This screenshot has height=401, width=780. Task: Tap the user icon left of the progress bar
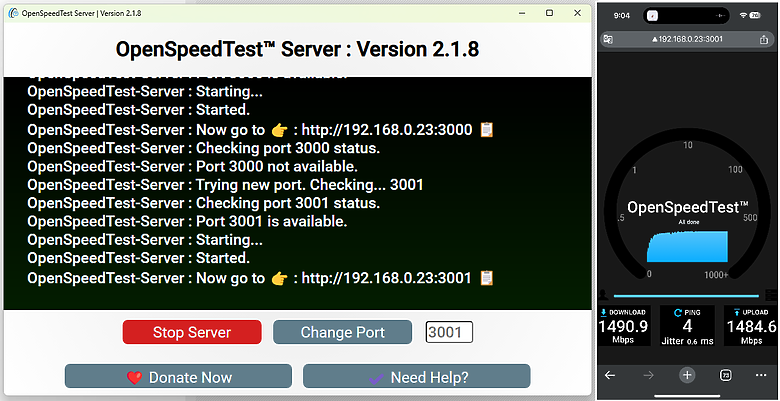[604, 295]
